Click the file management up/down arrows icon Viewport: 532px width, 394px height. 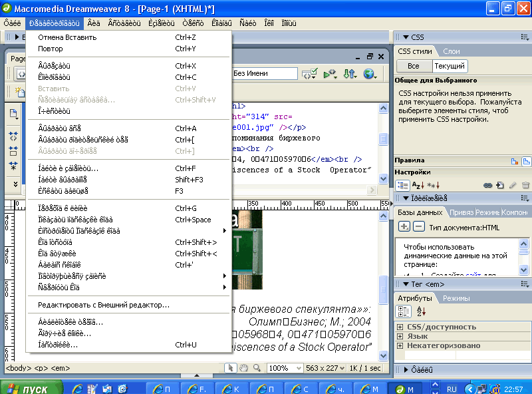[350, 74]
